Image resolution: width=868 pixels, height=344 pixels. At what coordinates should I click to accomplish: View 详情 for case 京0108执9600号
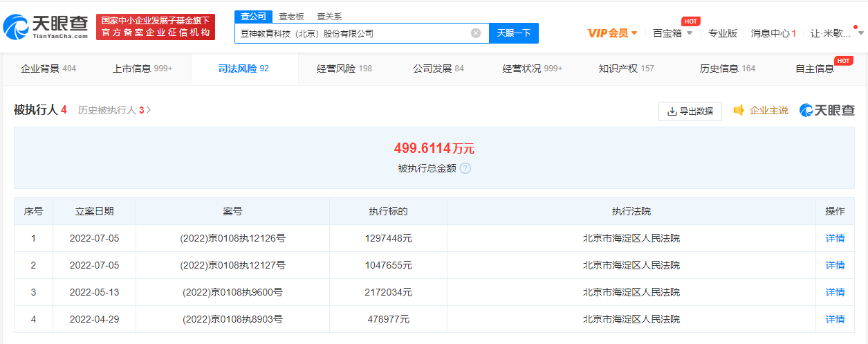click(x=835, y=292)
